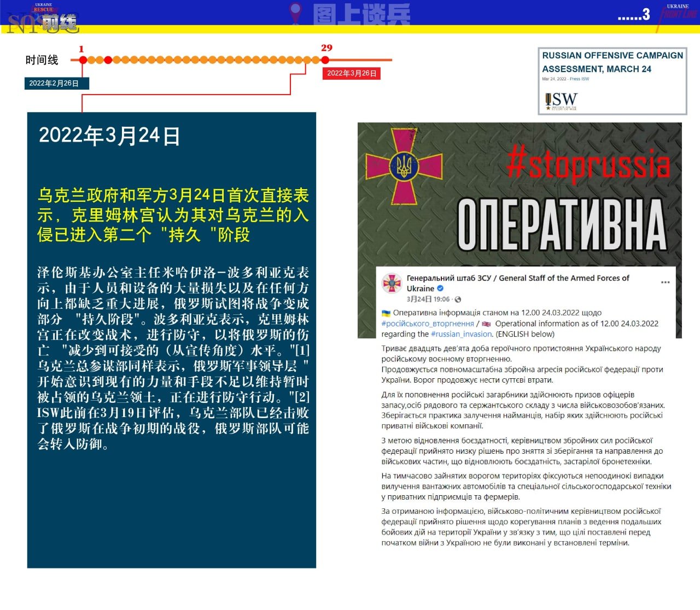This screenshot has height=610, width=700.
Task: Click the Ukrainian flag emoji in post
Action: coord(386,313)
